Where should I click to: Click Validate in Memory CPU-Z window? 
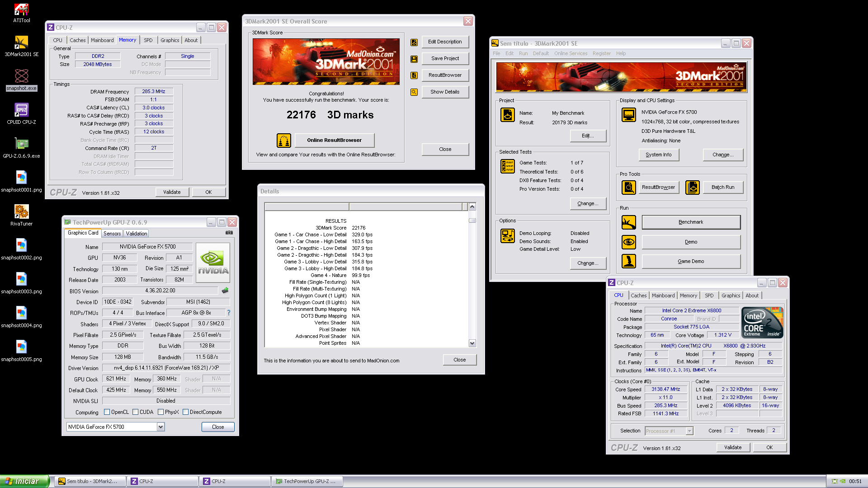tap(172, 192)
